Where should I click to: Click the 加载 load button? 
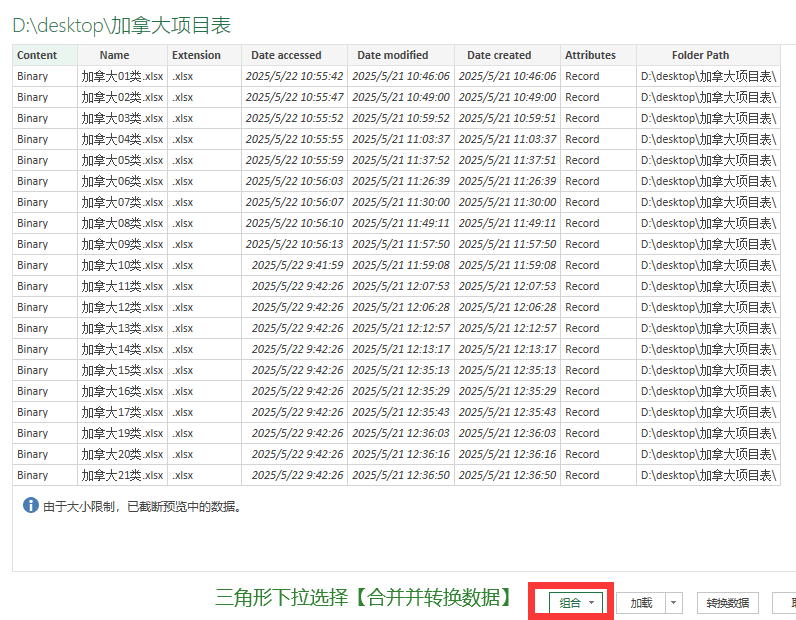[641, 603]
